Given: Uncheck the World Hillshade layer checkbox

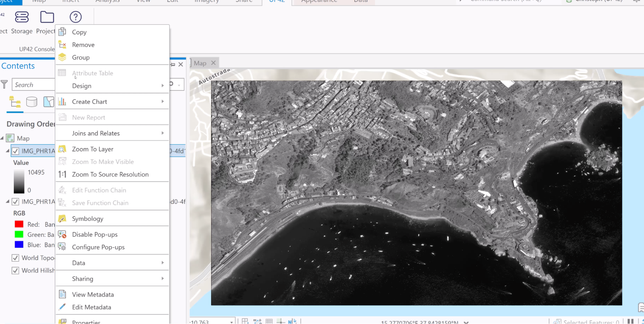Looking at the screenshot, I should tap(15, 271).
